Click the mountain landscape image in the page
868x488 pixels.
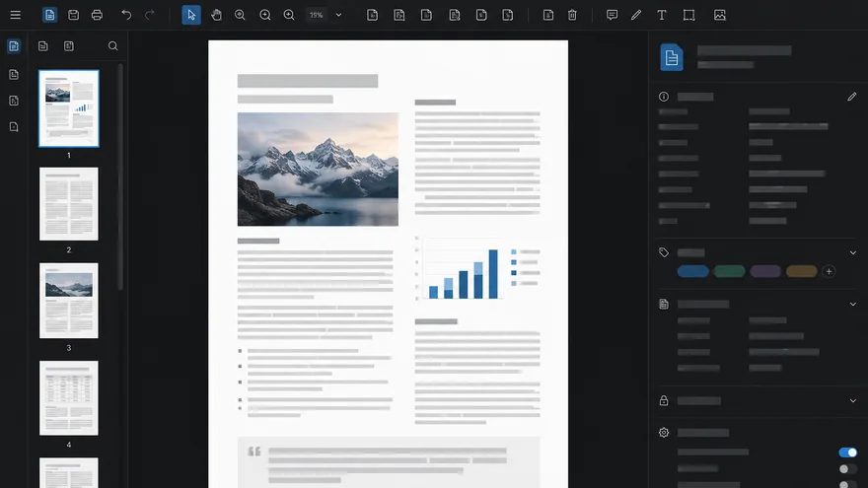point(318,170)
